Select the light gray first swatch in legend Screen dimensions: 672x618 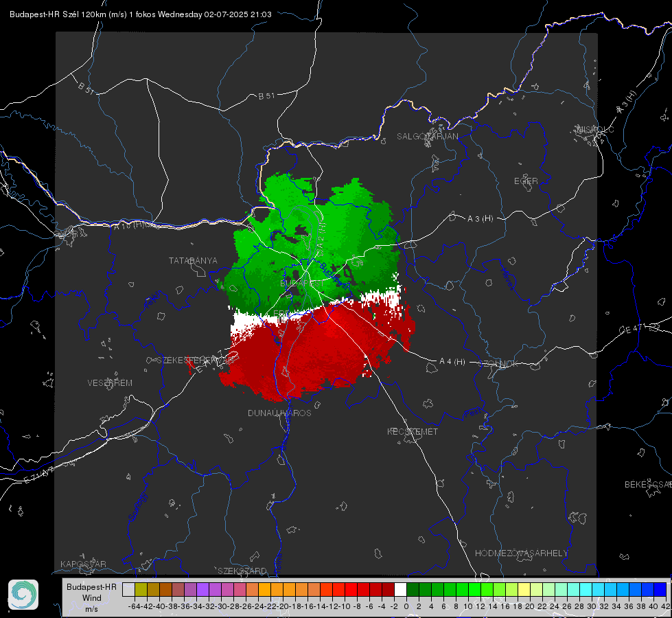(128, 589)
